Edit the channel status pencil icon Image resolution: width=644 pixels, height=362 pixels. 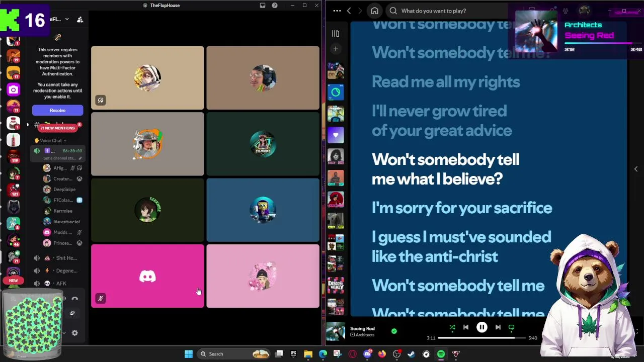point(80,158)
